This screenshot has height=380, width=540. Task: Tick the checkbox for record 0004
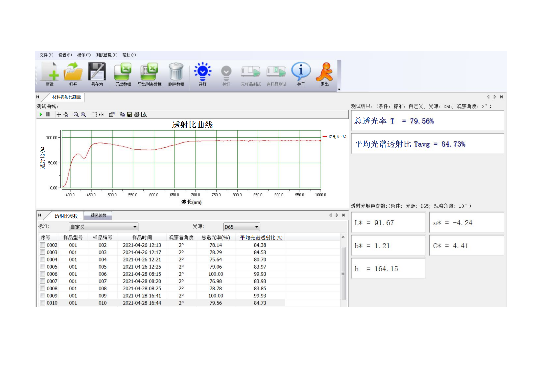point(42,259)
